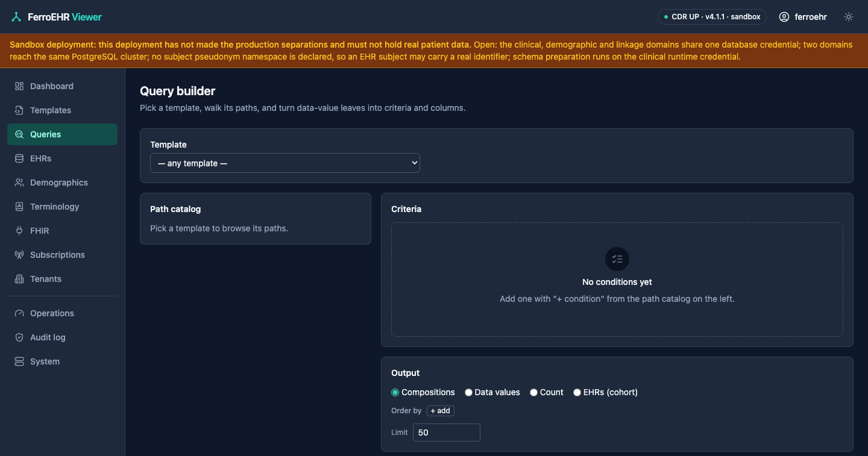Screen dimensions: 868x456
Task: Open the Dashboard menu item
Action: point(62,86)
